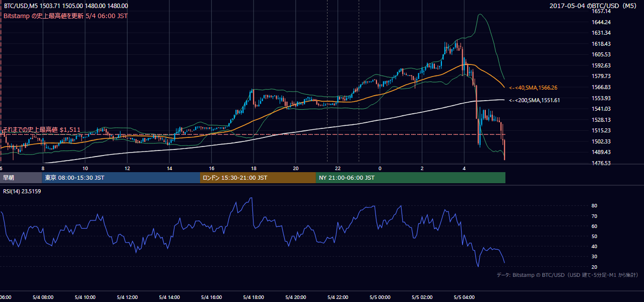Click RSI axis level 50
644x302 pixels.
594,236
